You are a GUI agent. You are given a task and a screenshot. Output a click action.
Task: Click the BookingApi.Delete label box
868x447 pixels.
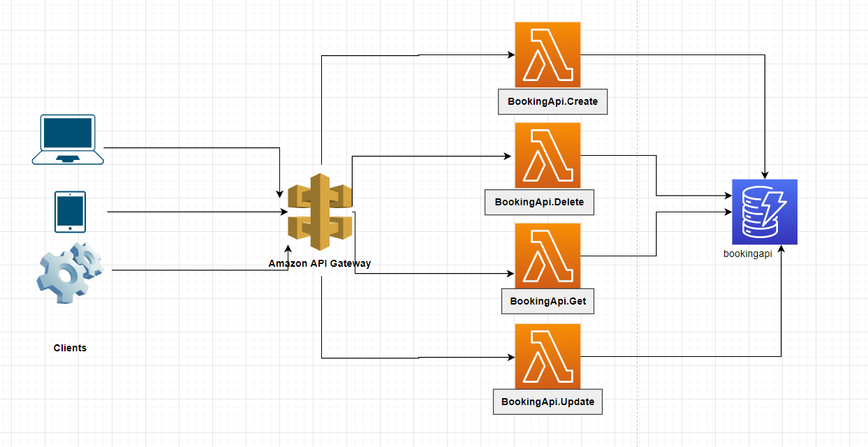539,202
